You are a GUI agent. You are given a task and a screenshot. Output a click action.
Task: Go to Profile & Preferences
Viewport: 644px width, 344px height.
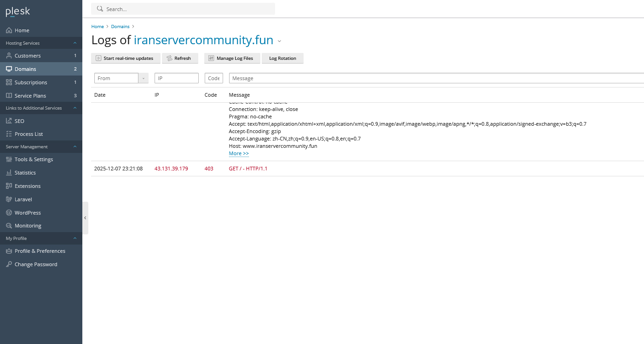[x=40, y=251]
